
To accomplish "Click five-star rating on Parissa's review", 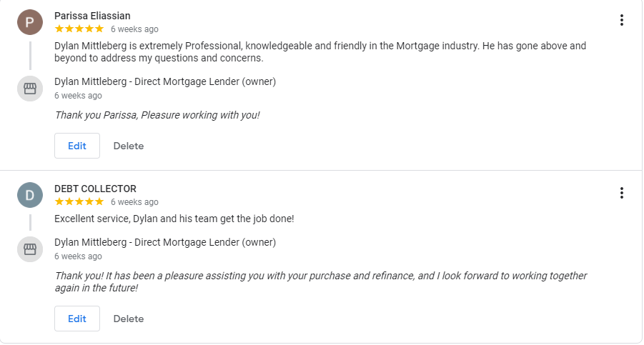I will [x=79, y=29].
